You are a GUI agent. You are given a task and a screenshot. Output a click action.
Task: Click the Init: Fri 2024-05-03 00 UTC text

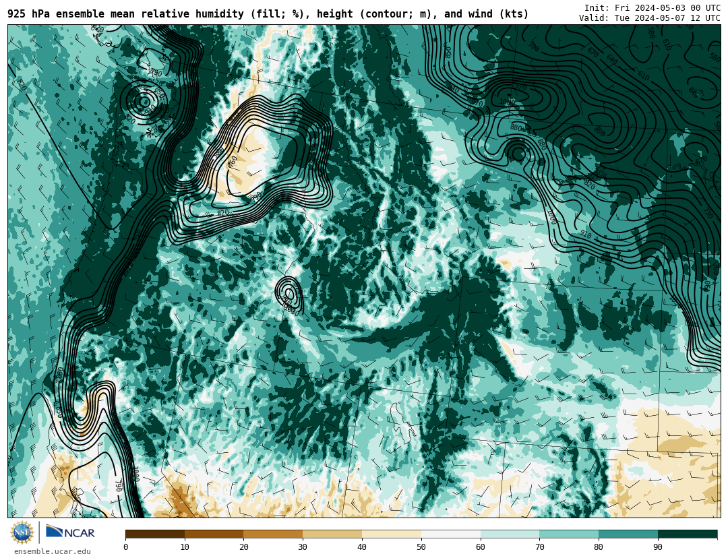point(653,8)
